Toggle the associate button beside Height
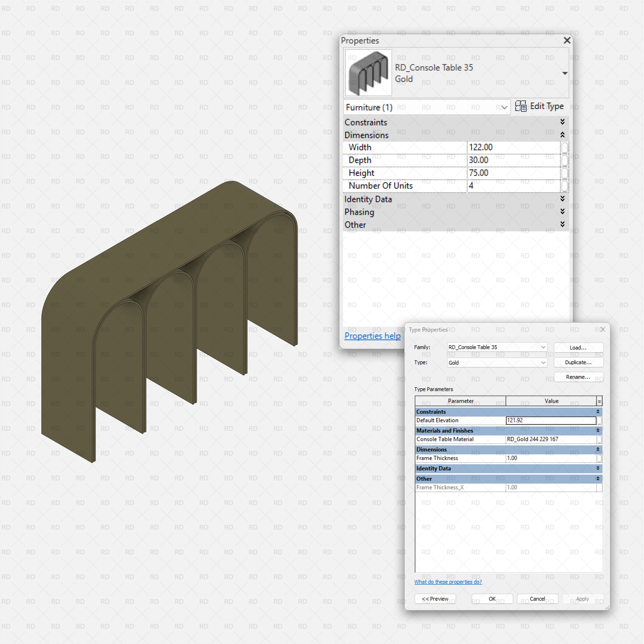This screenshot has height=644, width=644. click(x=564, y=173)
